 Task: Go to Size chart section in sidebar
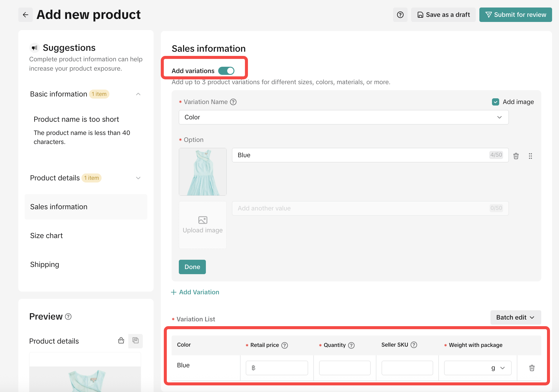point(47,236)
